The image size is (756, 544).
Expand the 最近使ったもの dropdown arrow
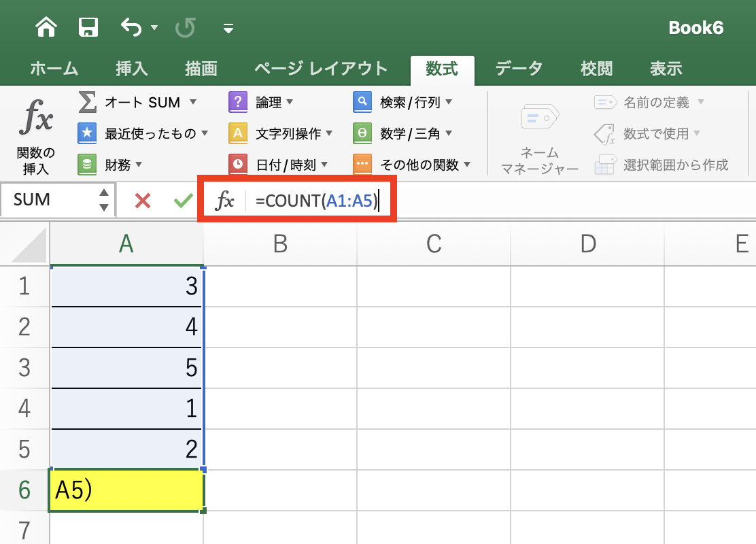click(205, 133)
